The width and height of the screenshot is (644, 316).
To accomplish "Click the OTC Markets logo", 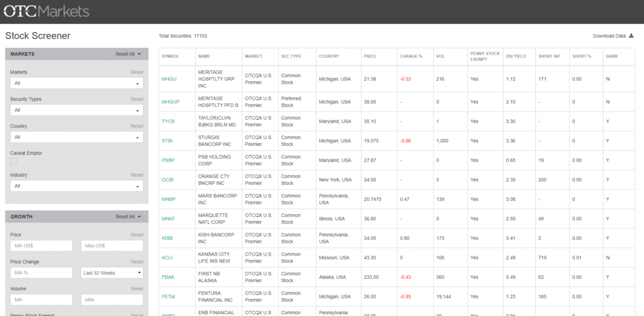I will coord(47,11).
